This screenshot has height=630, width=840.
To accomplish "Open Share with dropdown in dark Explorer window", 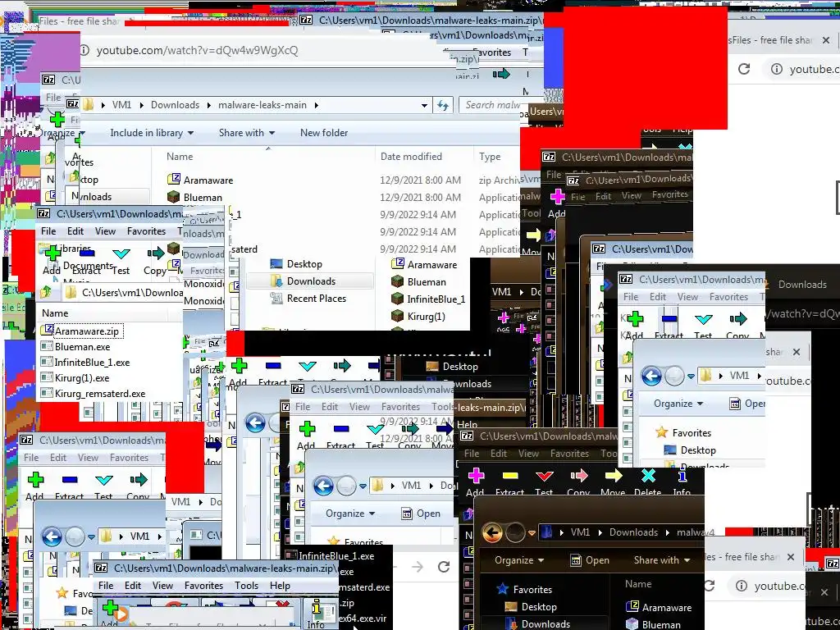I will [x=662, y=560].
